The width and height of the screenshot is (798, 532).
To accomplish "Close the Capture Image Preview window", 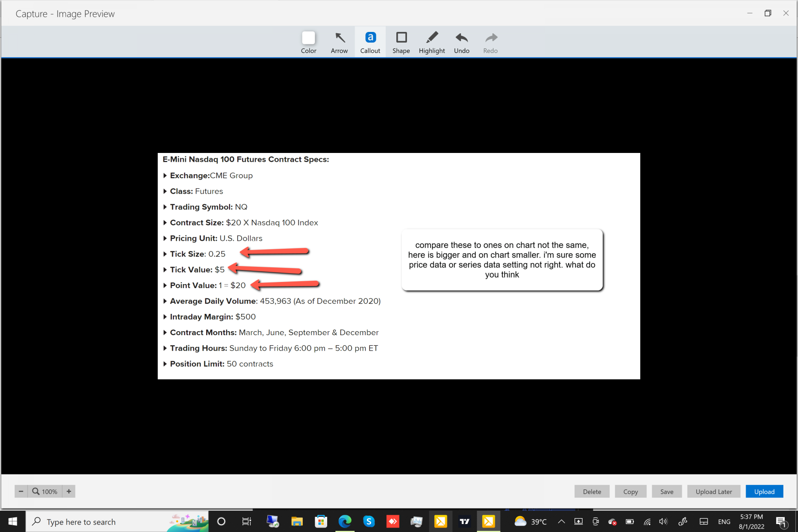I will 786,13.
